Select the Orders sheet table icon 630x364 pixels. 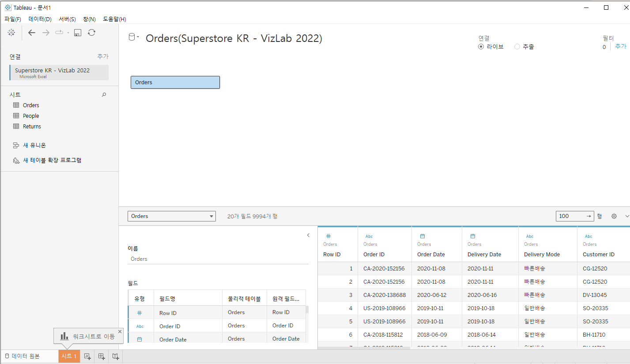click(x=16, y=105)
